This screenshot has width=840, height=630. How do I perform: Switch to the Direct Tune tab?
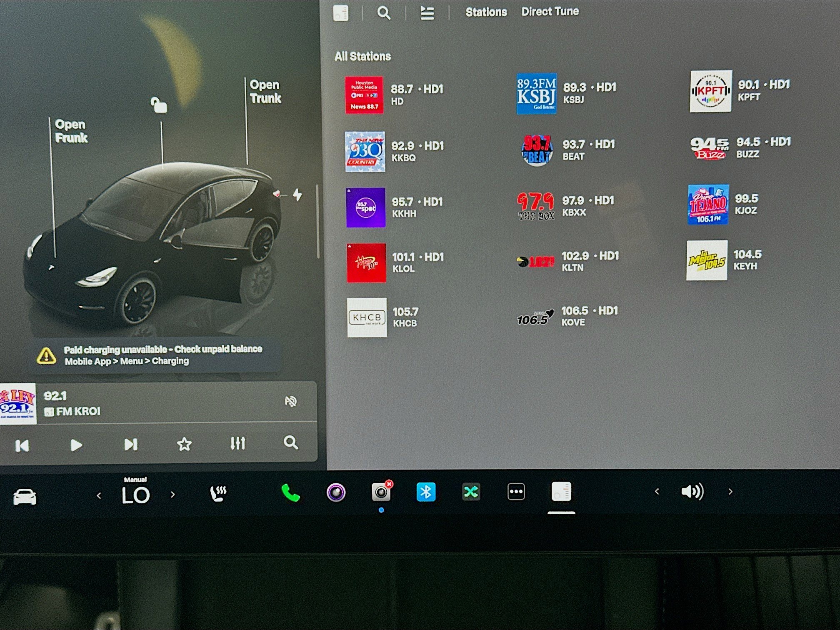[550, 12]
